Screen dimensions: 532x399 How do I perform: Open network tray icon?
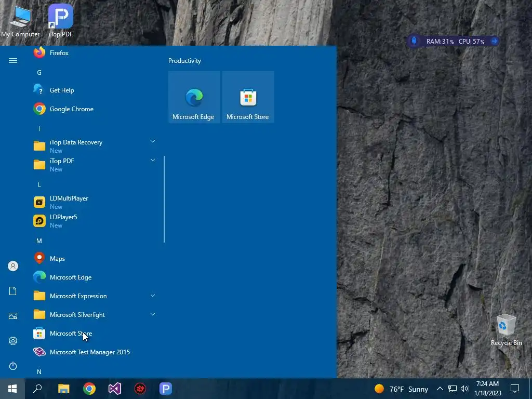453,389
